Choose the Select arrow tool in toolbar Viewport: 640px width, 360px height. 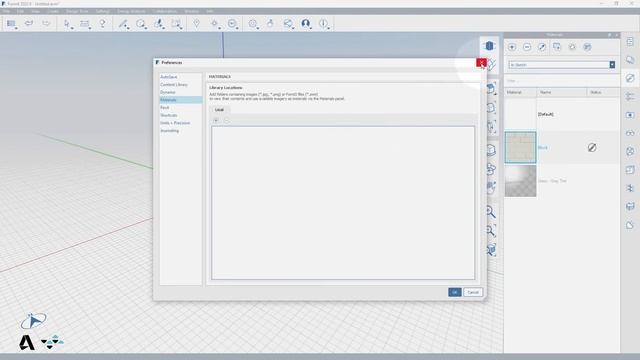pyautogui.click(x=67, y=24)
